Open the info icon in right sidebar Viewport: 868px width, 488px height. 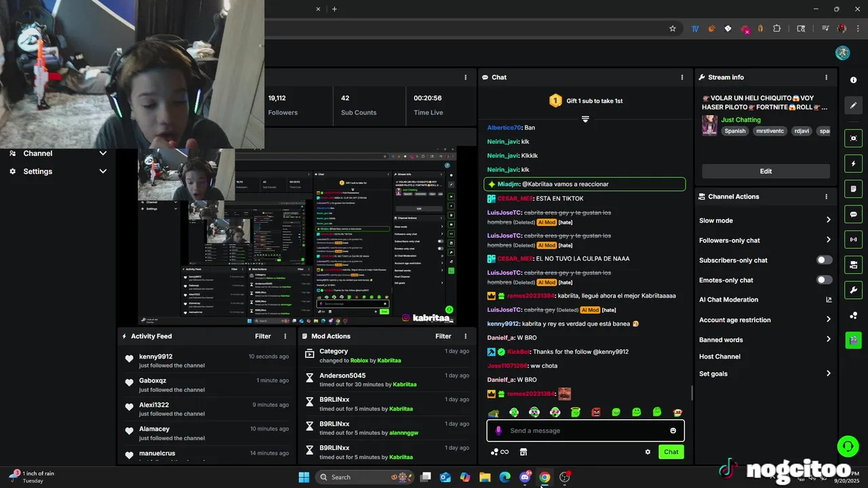pyautogui.click(x=853, y=80)
